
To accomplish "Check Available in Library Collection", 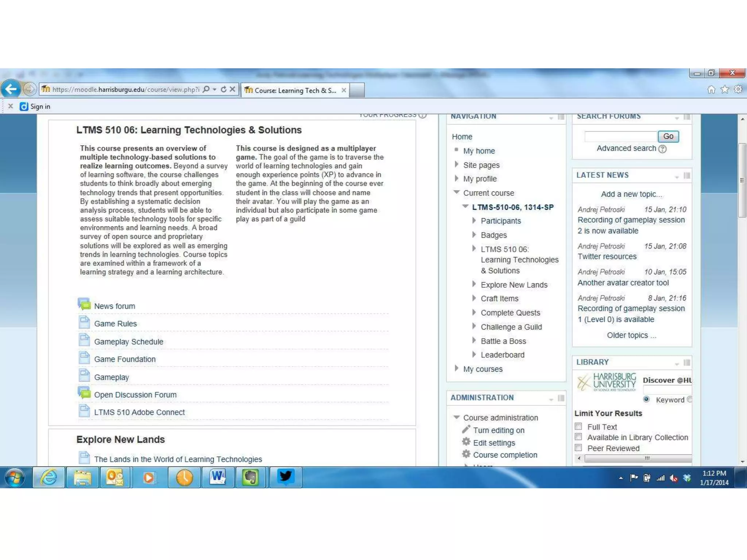I will pyautogui.click(x=578, y=437).
